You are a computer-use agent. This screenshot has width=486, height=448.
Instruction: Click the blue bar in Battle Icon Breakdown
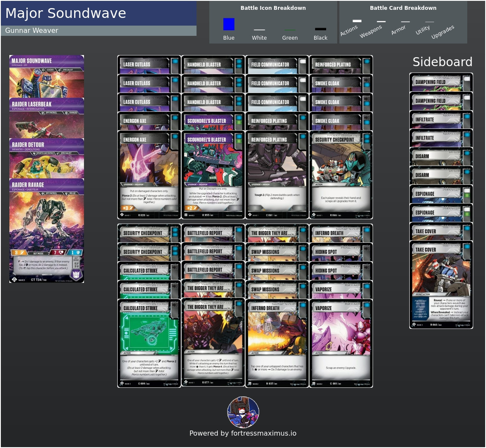pos(229,24)
